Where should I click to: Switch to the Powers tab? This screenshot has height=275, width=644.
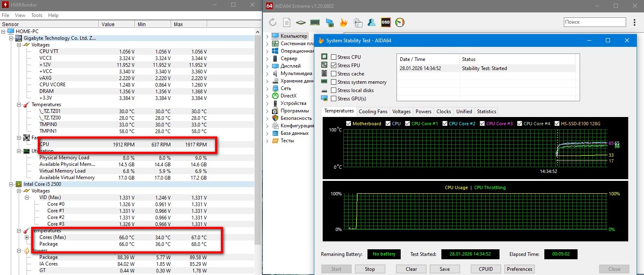coord(423,111)
